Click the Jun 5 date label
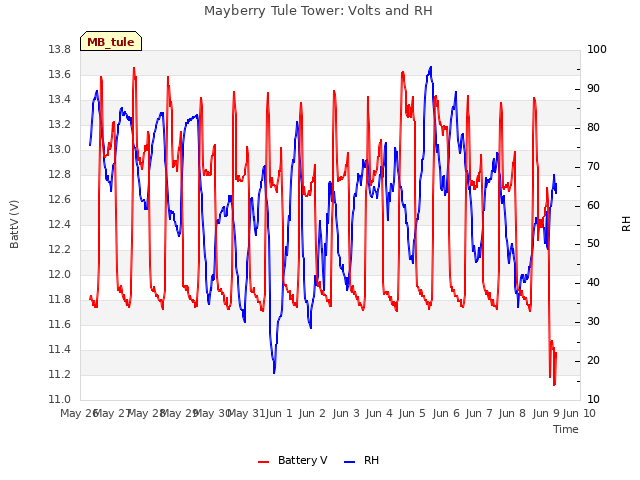The height and width of the screenshot is (480, 640). tap(412, 414)
